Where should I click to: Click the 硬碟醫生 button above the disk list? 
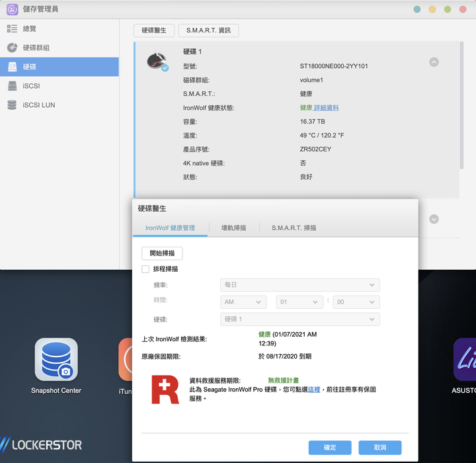(x=154, y=30)
